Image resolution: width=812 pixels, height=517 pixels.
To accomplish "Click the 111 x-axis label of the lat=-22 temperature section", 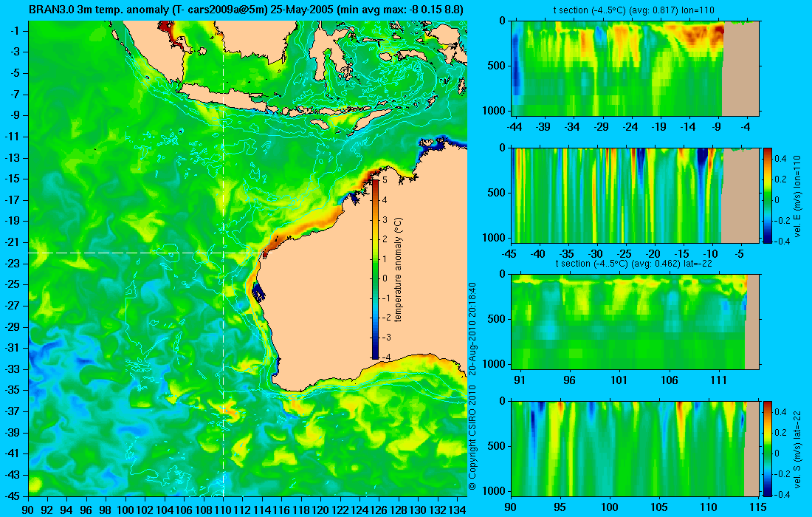I will [x=719, y=380].
